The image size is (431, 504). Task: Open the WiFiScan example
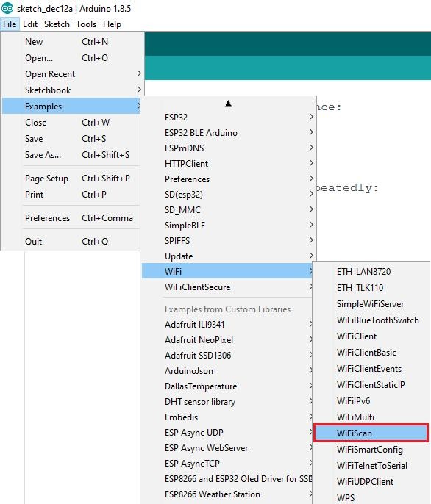pos(371,433)
